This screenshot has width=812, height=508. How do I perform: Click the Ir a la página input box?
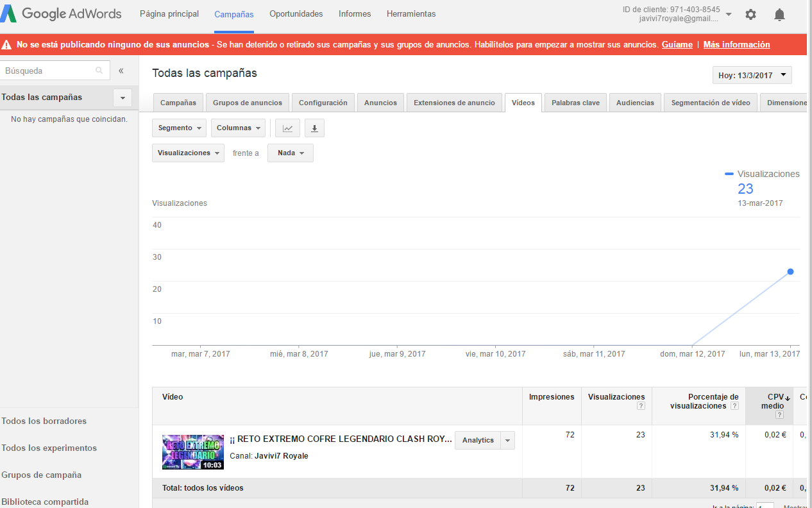765,505
